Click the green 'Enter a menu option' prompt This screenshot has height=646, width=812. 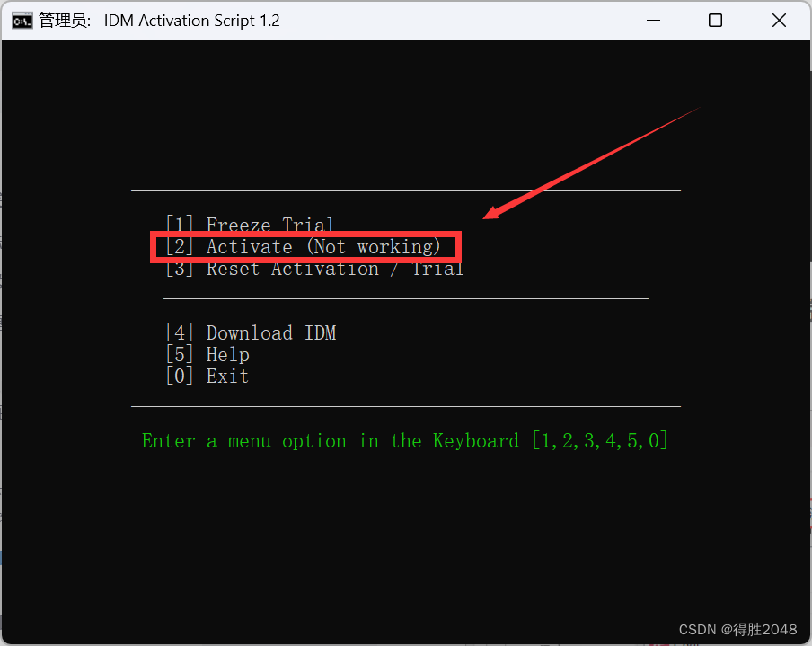tap(405, 441)
